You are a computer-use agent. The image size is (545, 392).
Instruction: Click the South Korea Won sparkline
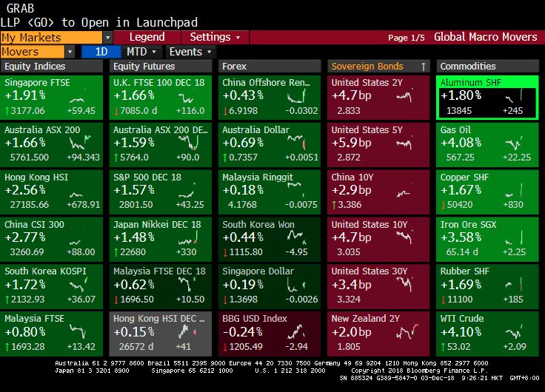pos(297,237)
